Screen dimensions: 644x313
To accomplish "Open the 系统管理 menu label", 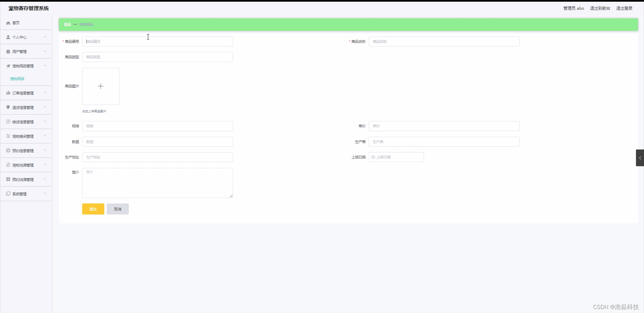I will [x=19, y=194].
